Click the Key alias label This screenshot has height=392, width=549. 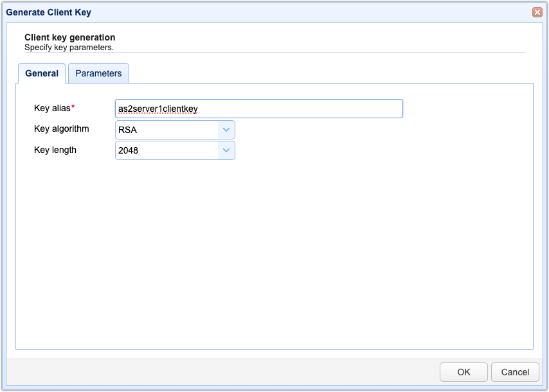click(x=51, y=108)
